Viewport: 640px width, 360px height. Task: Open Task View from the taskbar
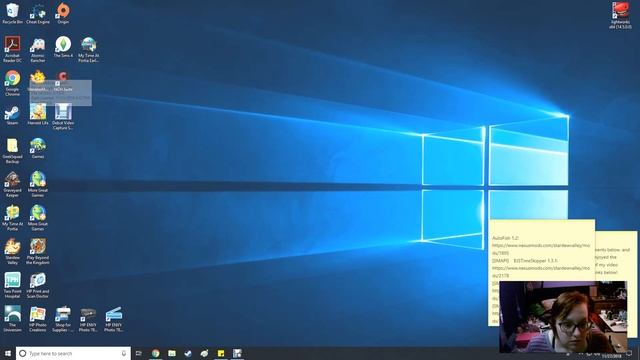[x=139, y=353]
